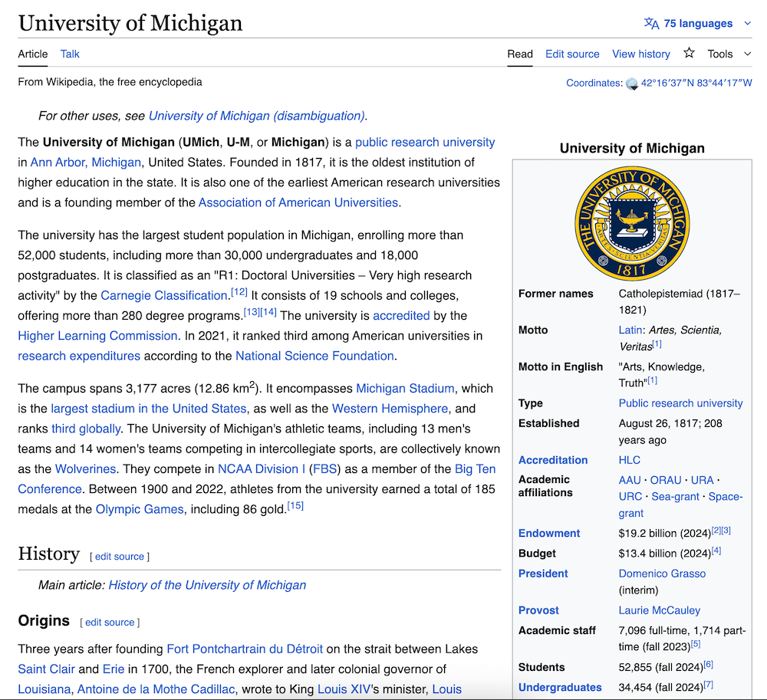This screenshot has height=700, width=767.
Task: Click the globe icon beside Coordinates
Action: click(x=632, y=83)
